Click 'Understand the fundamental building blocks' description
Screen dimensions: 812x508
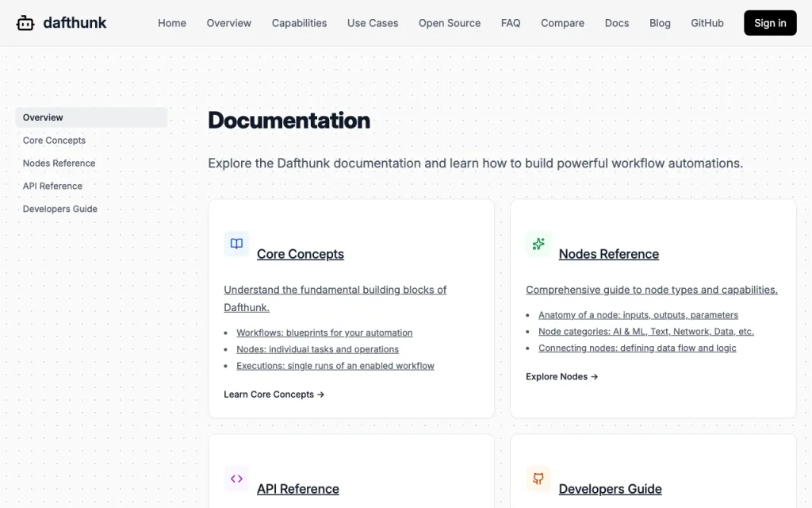(335, 298)
